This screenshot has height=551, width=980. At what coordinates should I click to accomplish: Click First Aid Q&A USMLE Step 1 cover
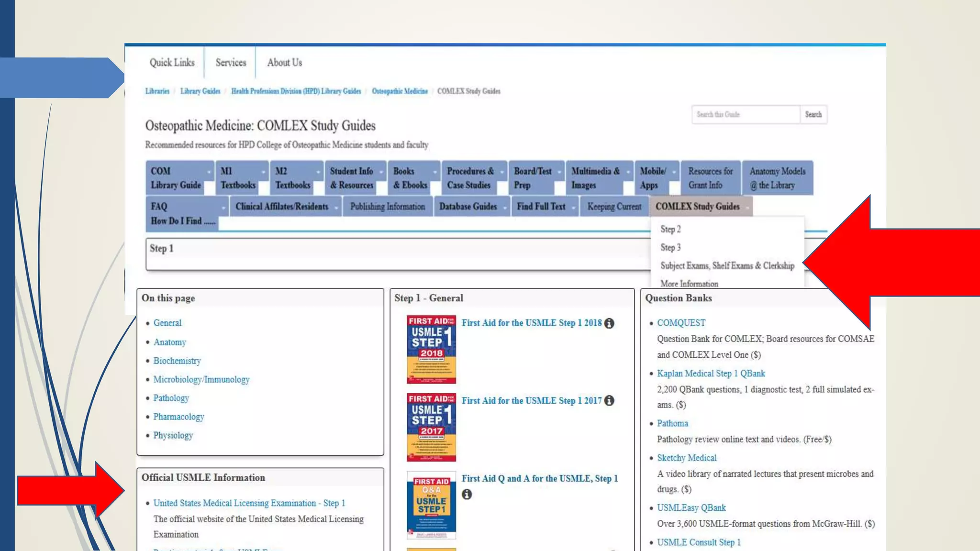[x=431, y=505]
